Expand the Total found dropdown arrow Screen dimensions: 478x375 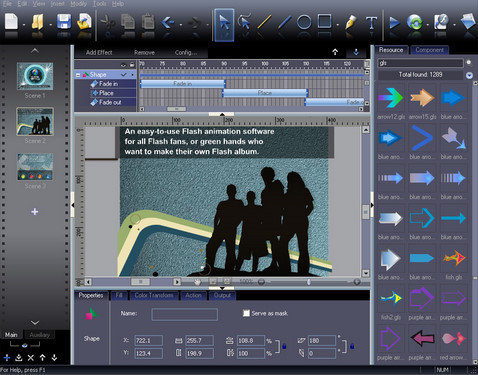tap(469, 75)
